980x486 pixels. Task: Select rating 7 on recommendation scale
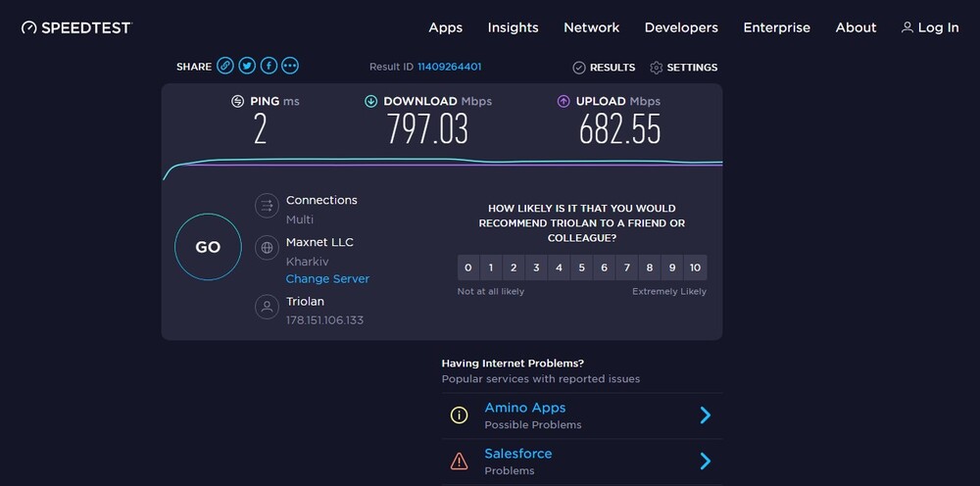click(627, 267)
